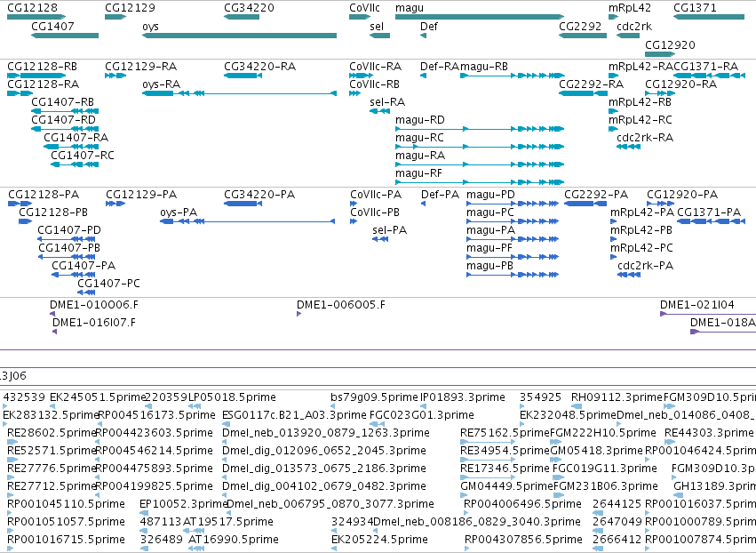Select the CG34220-RA transcript label
756x553 pixels.
260,66
